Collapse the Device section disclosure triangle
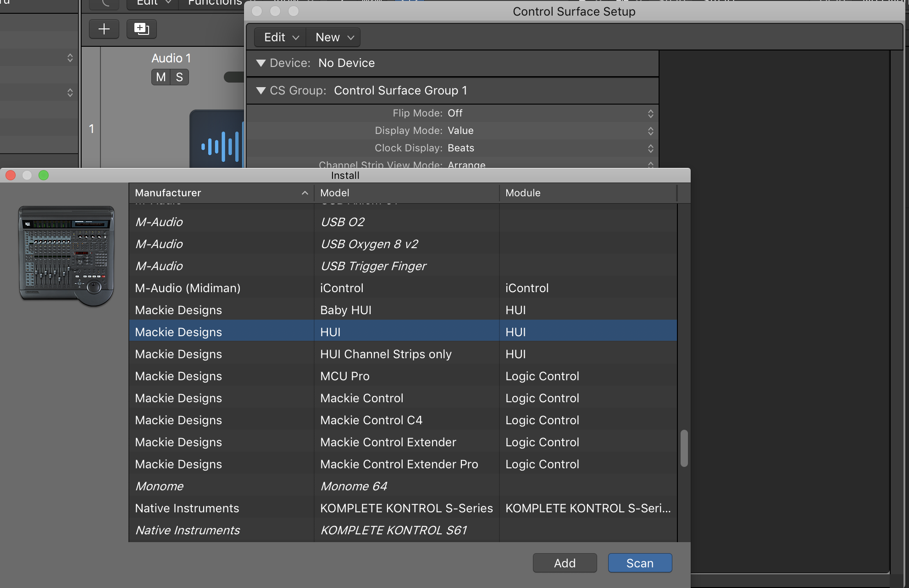 coord(261,63)
